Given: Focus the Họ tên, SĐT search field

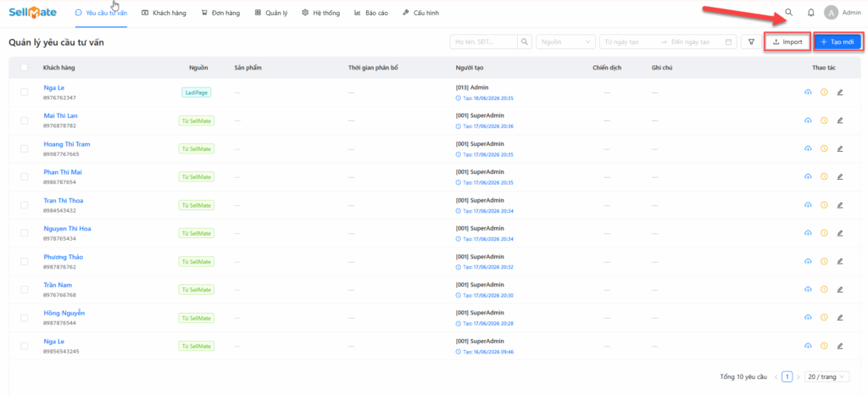Looking at the screenshot, I should 484,42.
